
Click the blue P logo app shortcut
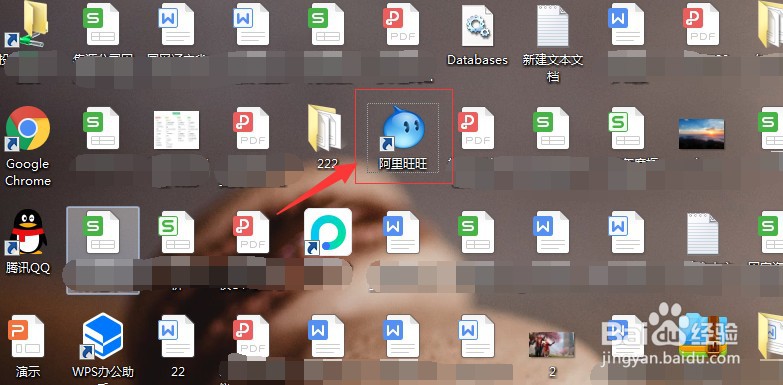click(x=328, y=233)
